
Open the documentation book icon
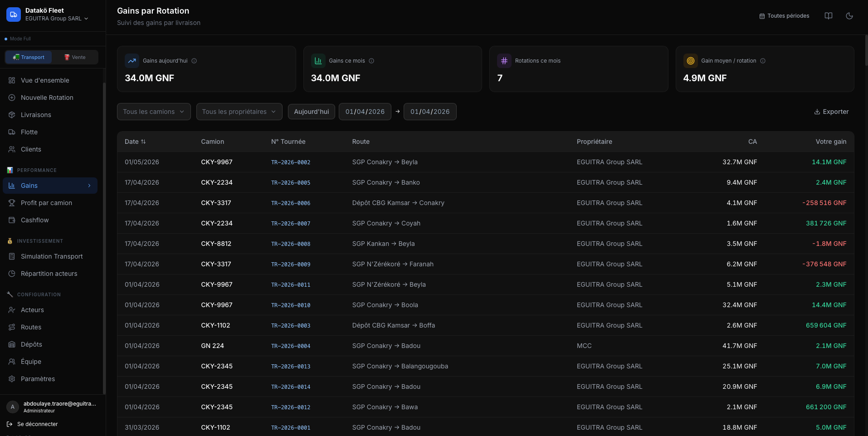[x=828, y=16]
